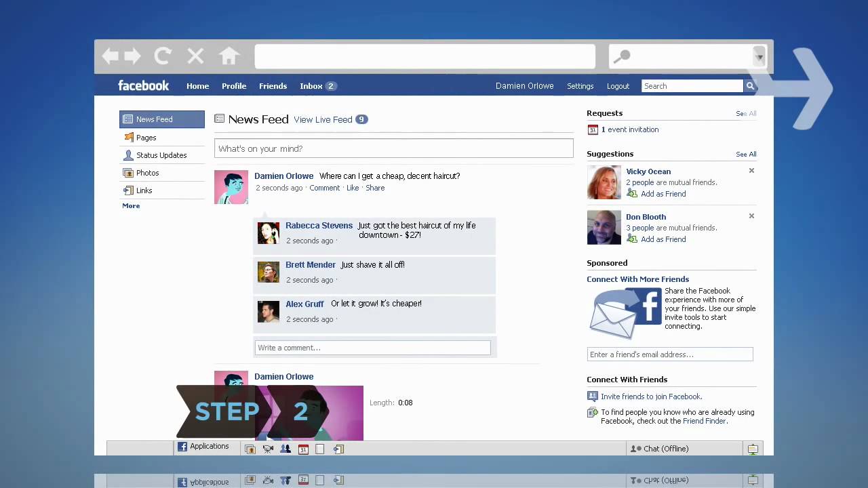The height and width of the screenshot is (488, 868).
Task: Dismiss the Vicky Ocean suggestion
Action: [x=751, y=171]
